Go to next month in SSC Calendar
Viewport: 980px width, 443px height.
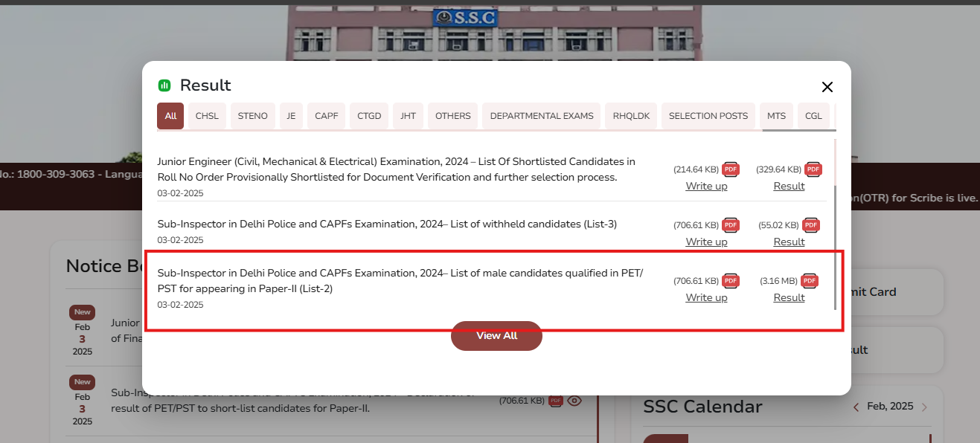coord(924,407)
